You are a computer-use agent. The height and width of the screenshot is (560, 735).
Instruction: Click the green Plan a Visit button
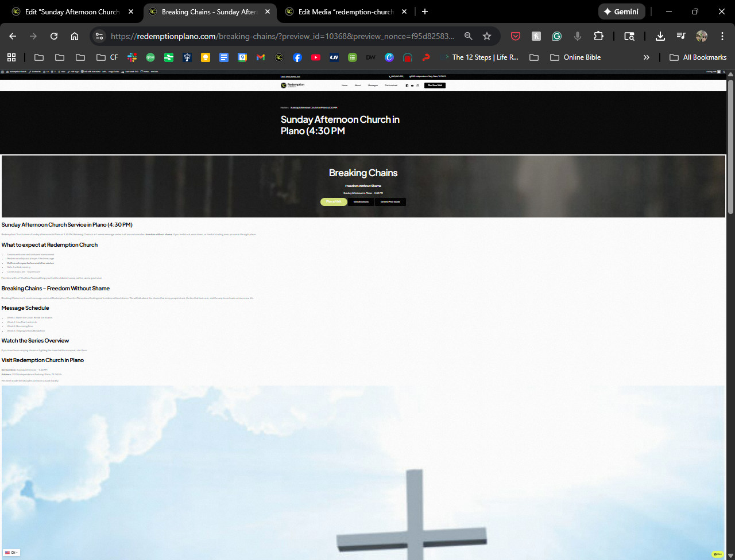click(334, 202)
